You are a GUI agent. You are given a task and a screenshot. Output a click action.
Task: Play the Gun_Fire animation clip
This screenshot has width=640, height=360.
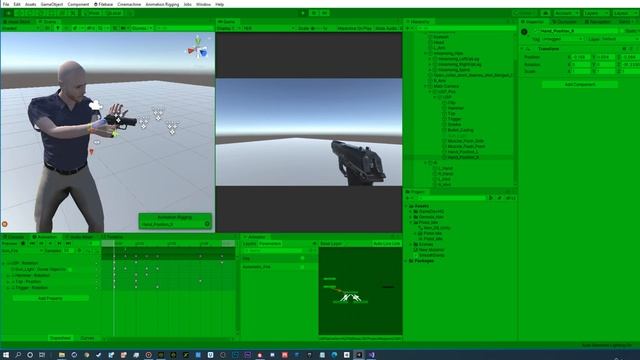point(50,244)
